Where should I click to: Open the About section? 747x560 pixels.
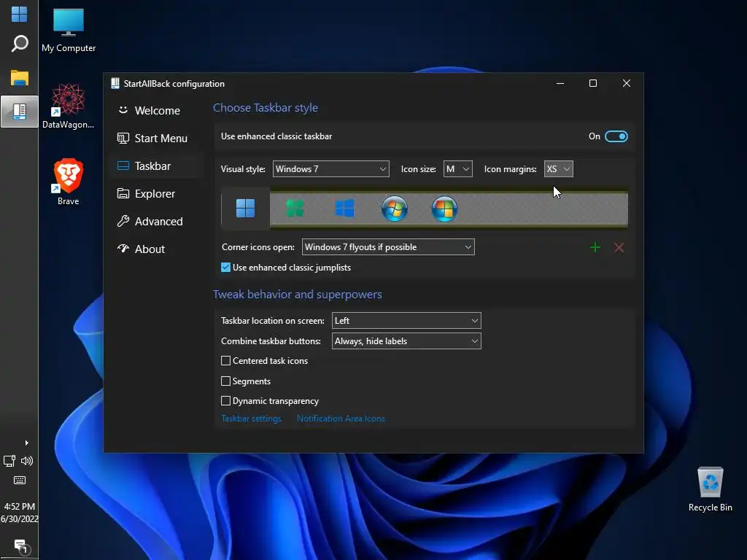pyautogui.click(x=156, y=249)
